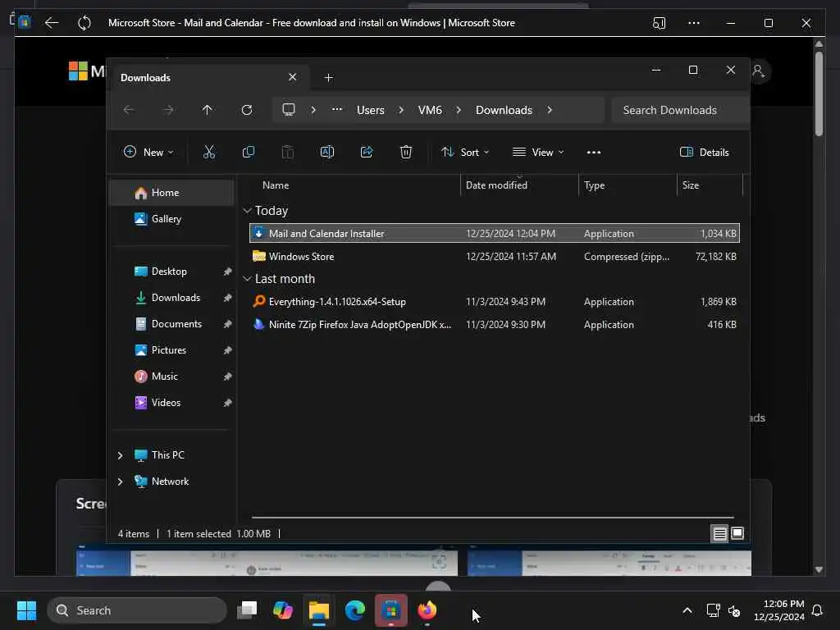Click the Microsoft Store back arrow
Screen dimensions: 840x630
click(52, 22)
